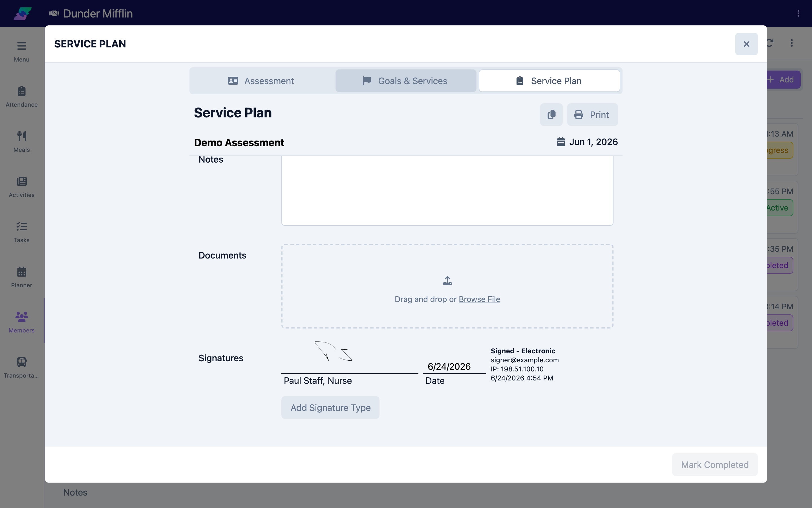812x508 pixels.
Task: Click the Browse File link
Action: pyautogui.click(x=479, y=299)
